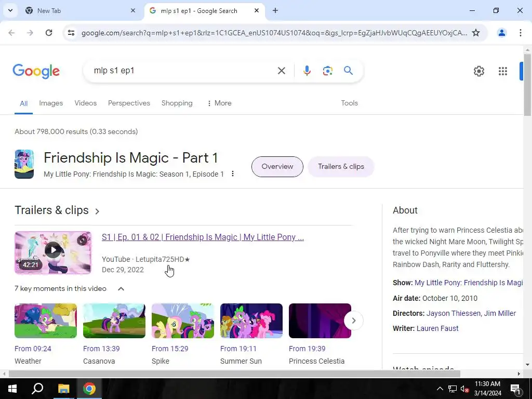Switch to the Shopping tab

(177, 103)
